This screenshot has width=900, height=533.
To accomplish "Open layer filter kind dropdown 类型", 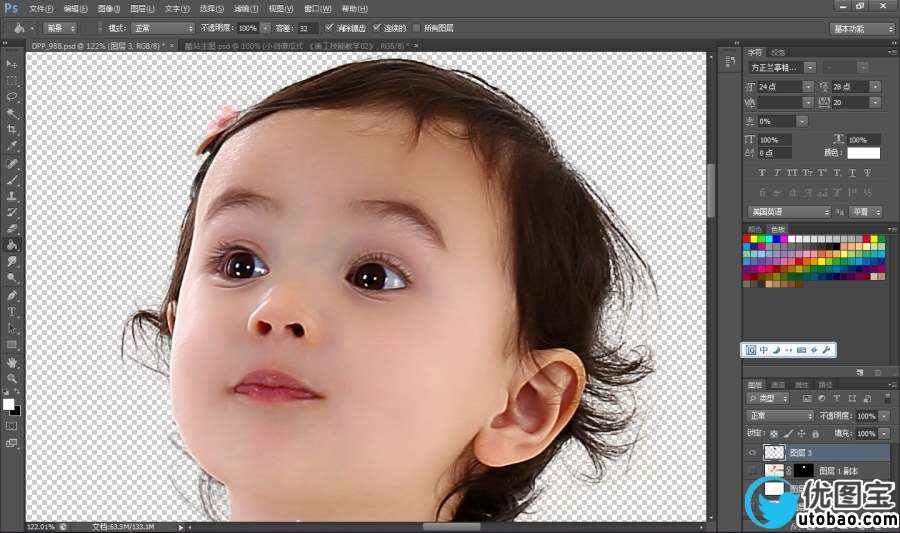I will [x=768, y=398].
